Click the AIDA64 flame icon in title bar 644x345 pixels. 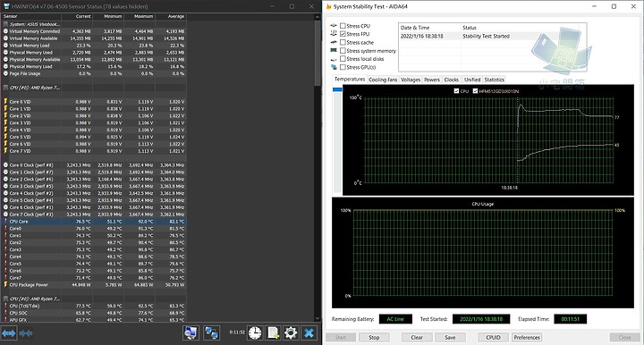point(328,6)
